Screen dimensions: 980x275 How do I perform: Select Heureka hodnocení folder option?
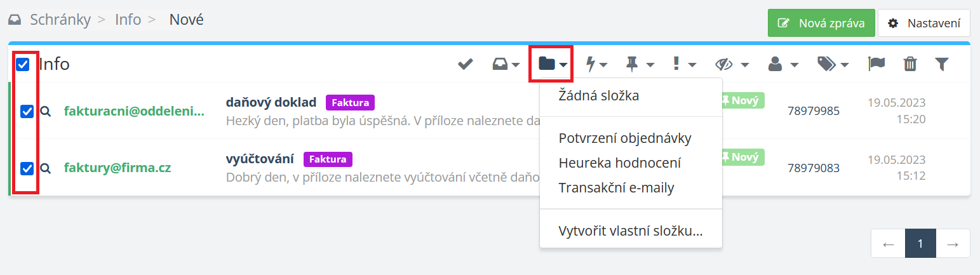click(x=619, y=163)
